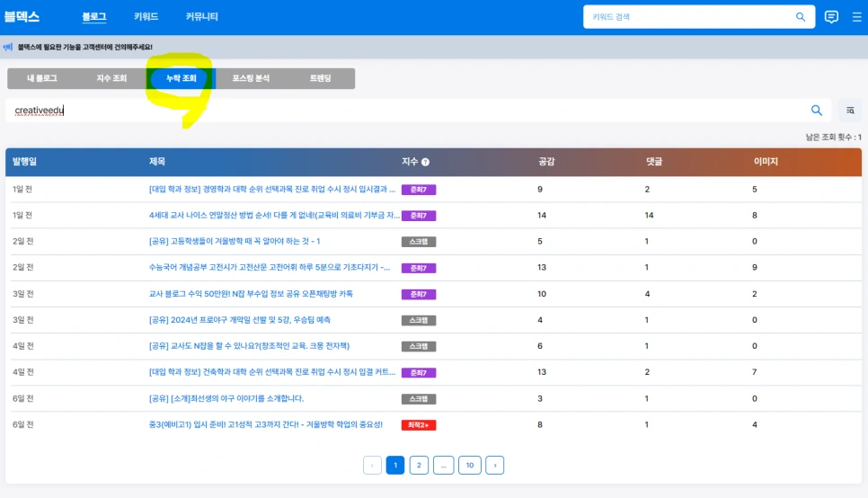The width and height of the screenshot is (868, 498).
Task: Search the blog ID with magnifier icon
Action: 817,111
